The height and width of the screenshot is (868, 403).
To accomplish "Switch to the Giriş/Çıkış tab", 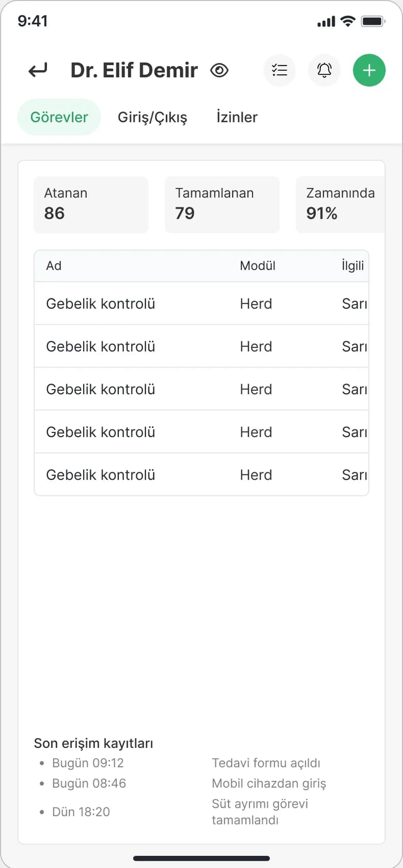I will tap(152, 117).
